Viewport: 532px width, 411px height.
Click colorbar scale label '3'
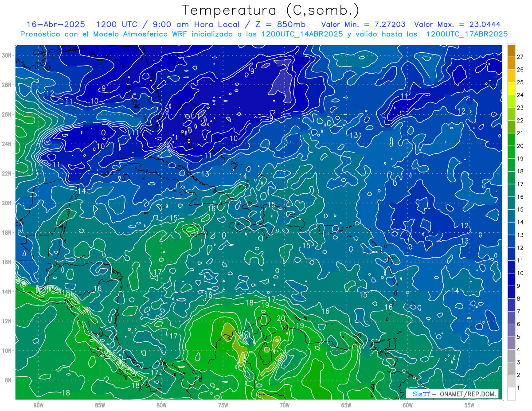[519, 362]
